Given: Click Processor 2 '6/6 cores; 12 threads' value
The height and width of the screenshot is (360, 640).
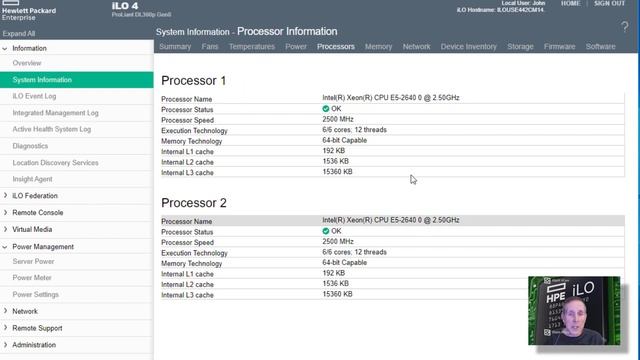Looking at the screenshot, I should [x=354, y=252].
